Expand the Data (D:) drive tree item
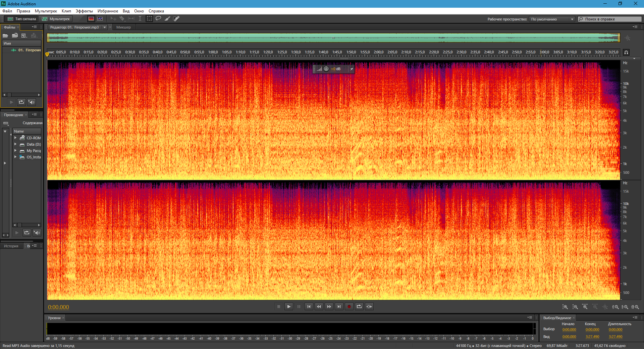Viewport: 644px width, 349px height. (x=15, y=144)
